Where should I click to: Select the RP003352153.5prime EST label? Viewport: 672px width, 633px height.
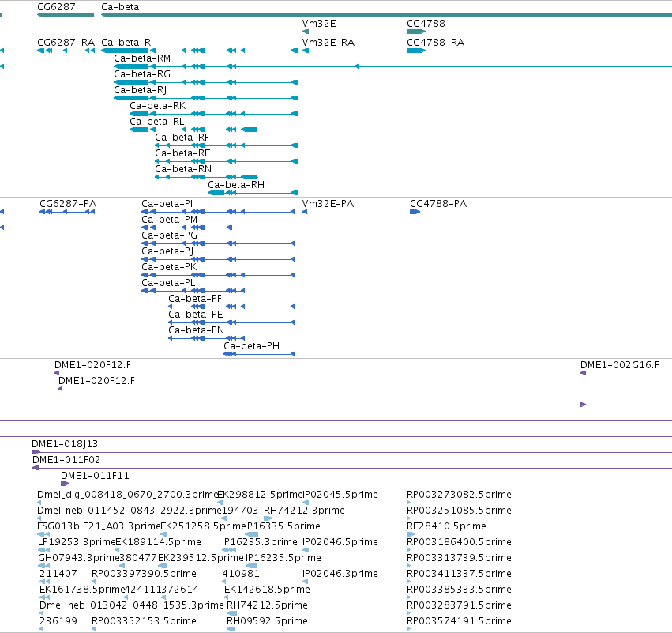tap(144, 621)
